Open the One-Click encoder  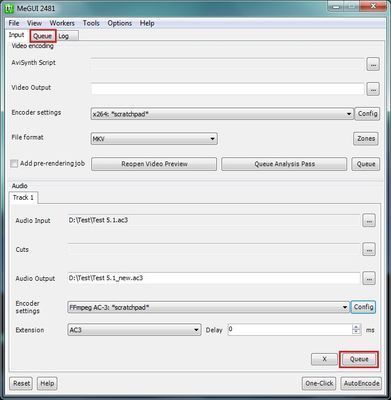[x=319, y=383]
